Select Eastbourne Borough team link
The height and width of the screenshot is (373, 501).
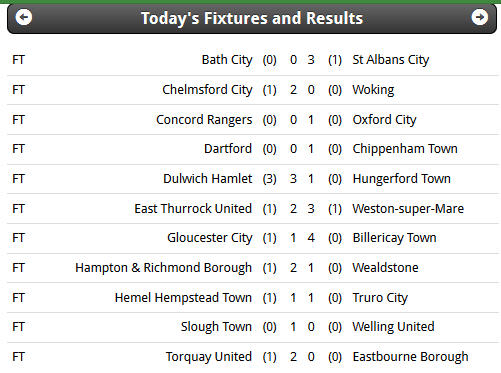[410, 357]
